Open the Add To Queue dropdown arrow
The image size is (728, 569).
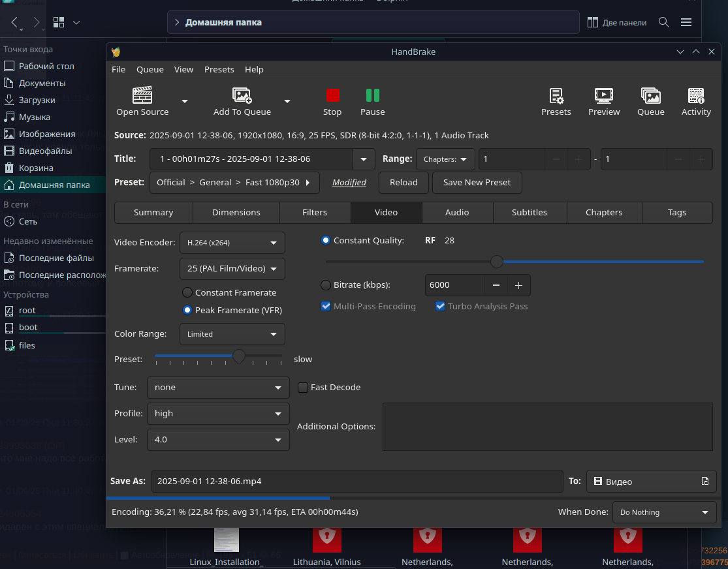tap(287, 101)
